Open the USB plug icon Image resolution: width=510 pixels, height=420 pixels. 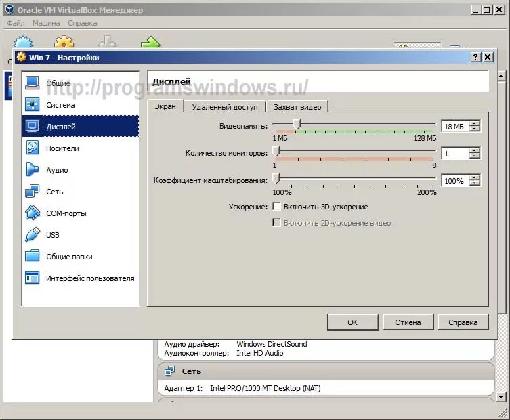pos(33,234)
